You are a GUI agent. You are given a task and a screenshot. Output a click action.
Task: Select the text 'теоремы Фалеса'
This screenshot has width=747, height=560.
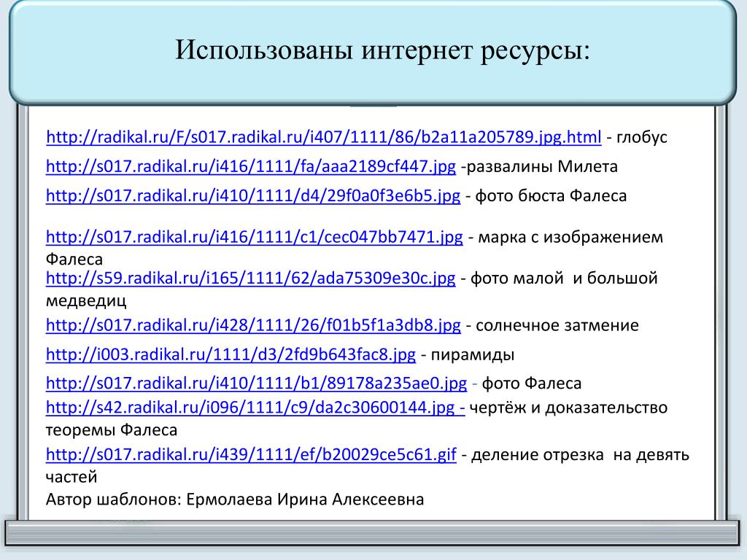(112, 430)
